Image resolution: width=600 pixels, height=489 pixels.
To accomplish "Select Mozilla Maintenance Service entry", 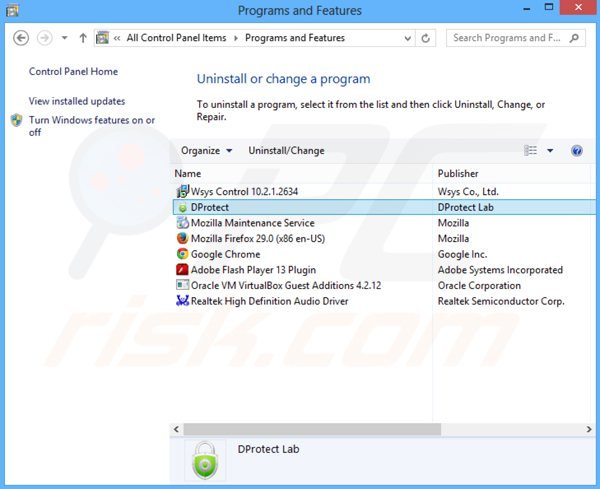I will click(253, 223).
